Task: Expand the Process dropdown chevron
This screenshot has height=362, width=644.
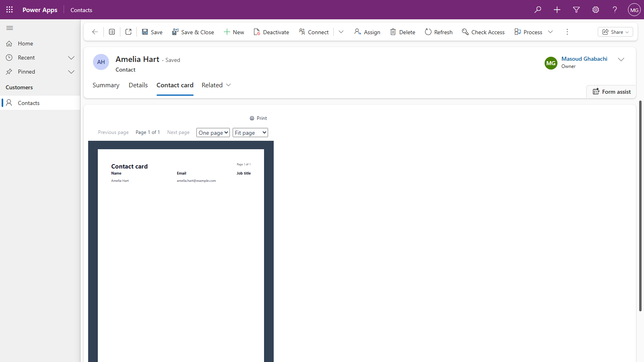Action: (550, 32)
